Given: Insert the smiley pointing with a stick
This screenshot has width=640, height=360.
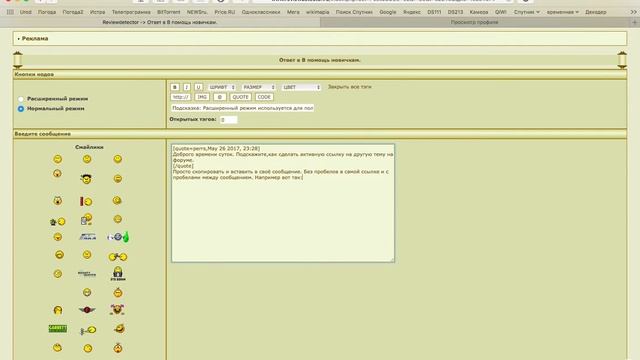Looking at the screenshot, I should pyautogui.click(x=88, y=330).
